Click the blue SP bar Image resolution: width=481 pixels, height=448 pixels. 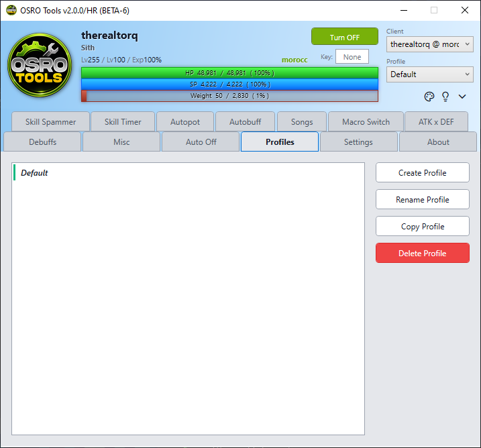(x=229, y=85)
